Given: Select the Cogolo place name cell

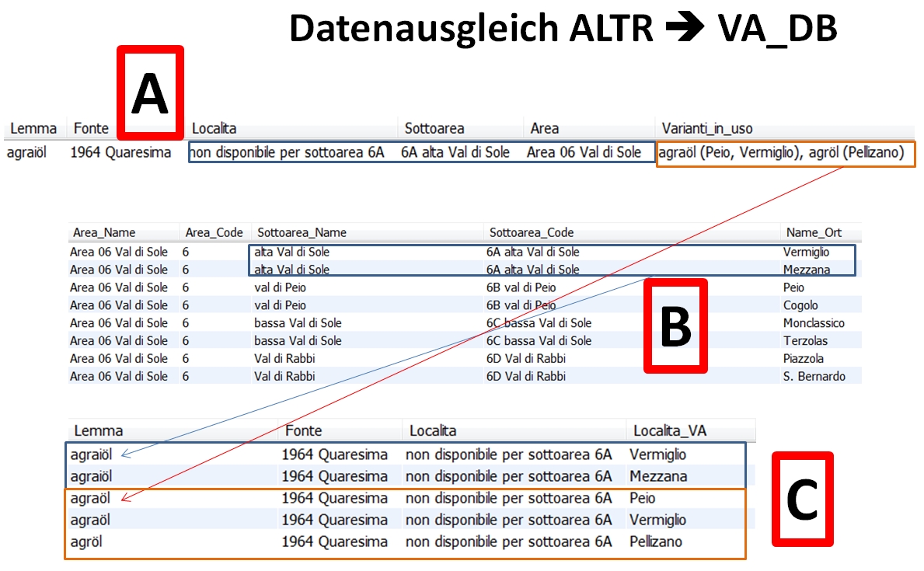Looking at the screenshot, I should pos(800,305).
